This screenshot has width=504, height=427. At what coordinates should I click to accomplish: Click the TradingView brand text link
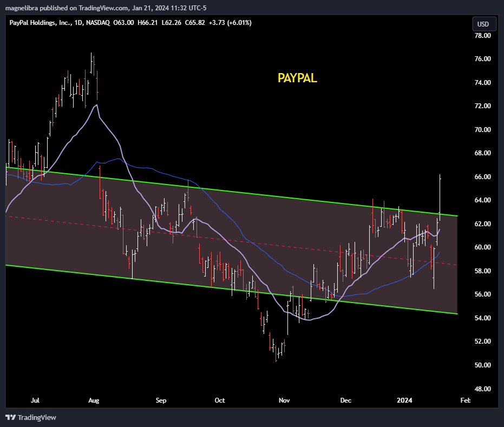(37, 417)
